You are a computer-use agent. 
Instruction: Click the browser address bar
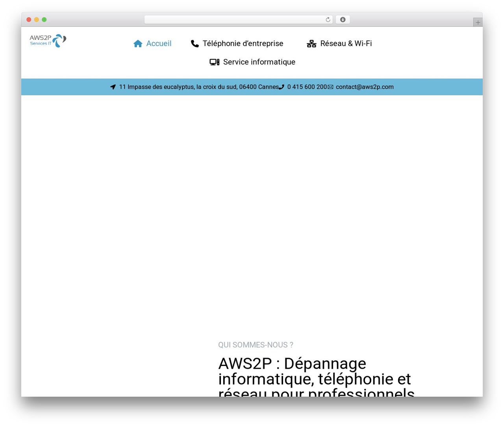click(239, 20)
